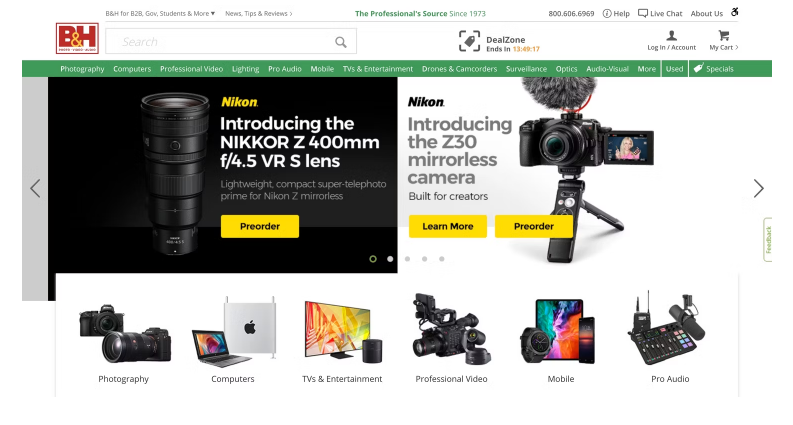Viewport: 793px width, 425px height.
Task: Click Preorder for Nikon Z30 camera
Action: click(x=534, y=226)
